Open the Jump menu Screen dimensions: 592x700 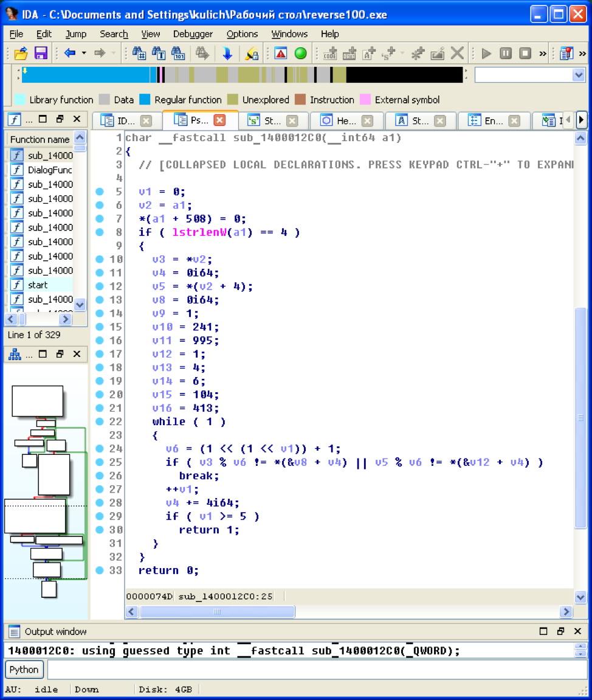(76, 34)
